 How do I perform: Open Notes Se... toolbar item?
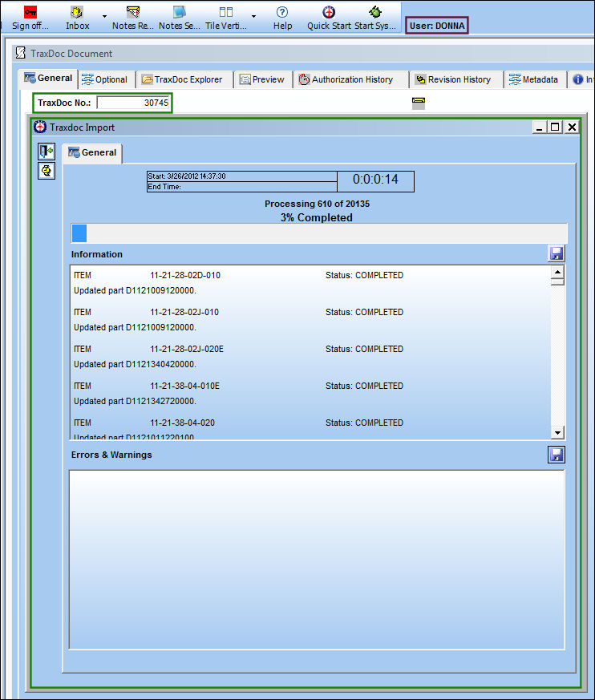179,18
